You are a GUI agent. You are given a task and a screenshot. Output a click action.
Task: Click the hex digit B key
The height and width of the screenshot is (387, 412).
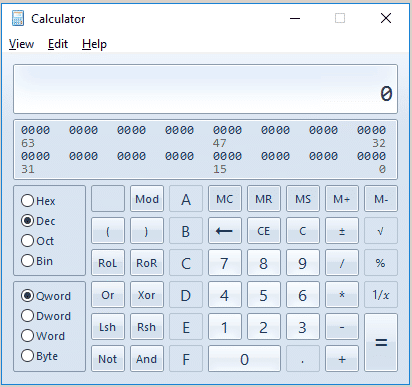[x=186, y=231]
